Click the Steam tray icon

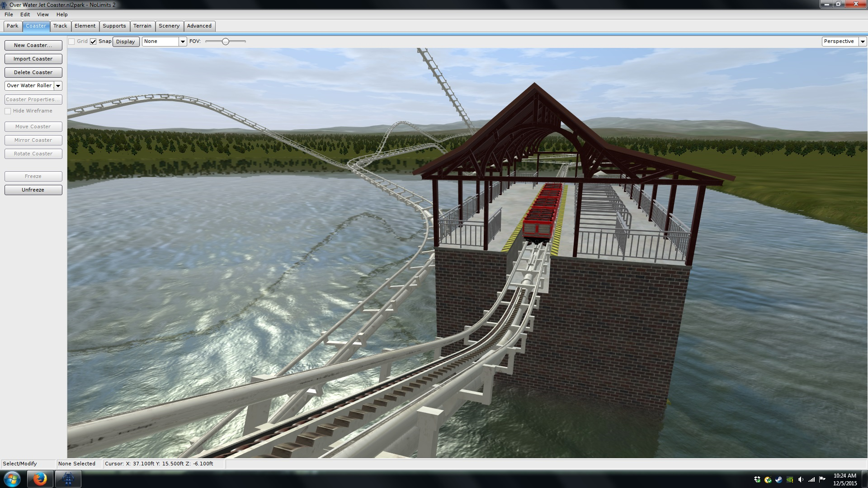point(778,479)
